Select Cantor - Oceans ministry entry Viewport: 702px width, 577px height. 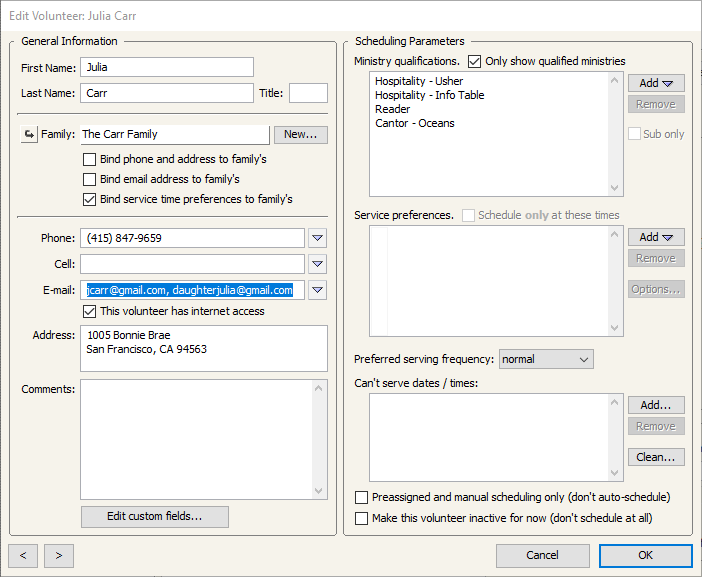tap(414, 124)
